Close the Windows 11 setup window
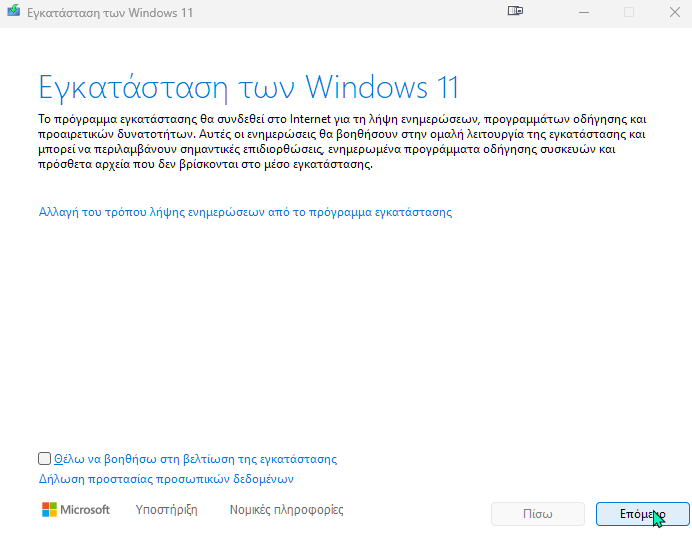 tap(675, 12)
